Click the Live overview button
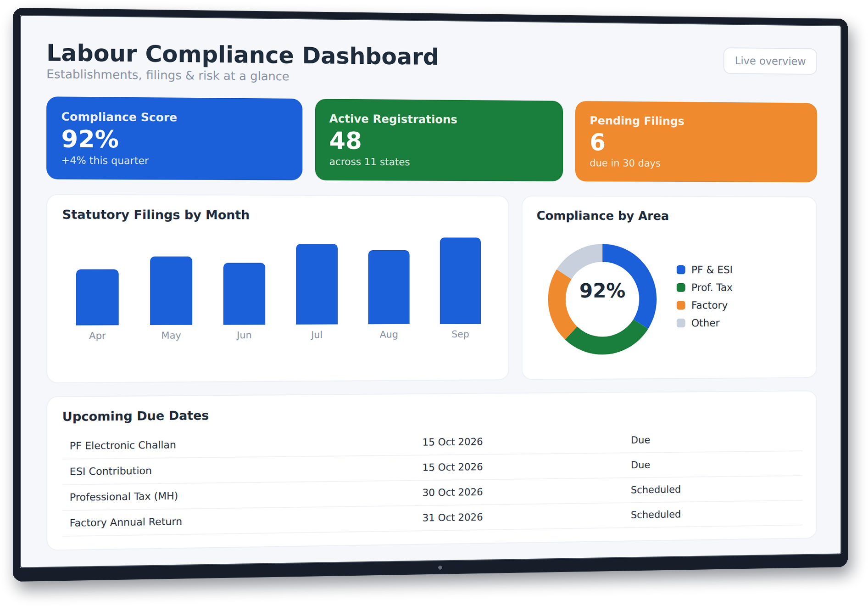Image resolution: width=868 pixels, height=606 pixels. click(x=770, y=61)
